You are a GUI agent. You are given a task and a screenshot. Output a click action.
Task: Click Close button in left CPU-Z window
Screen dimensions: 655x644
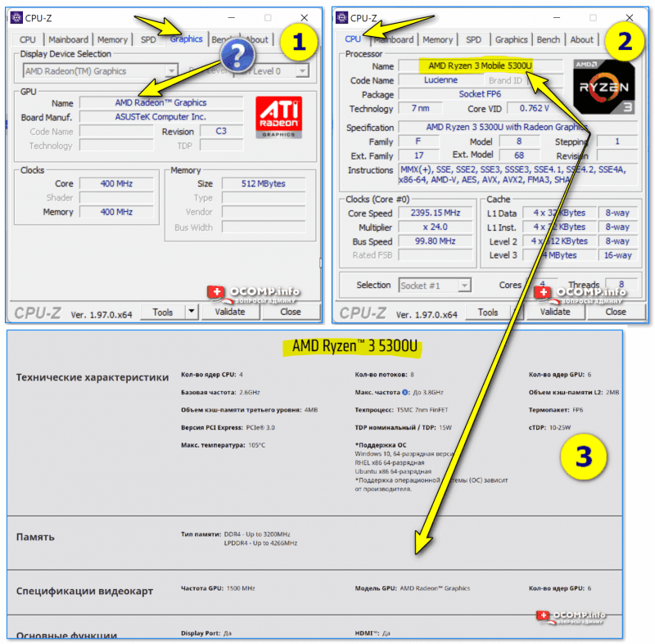tap(291, 312)
